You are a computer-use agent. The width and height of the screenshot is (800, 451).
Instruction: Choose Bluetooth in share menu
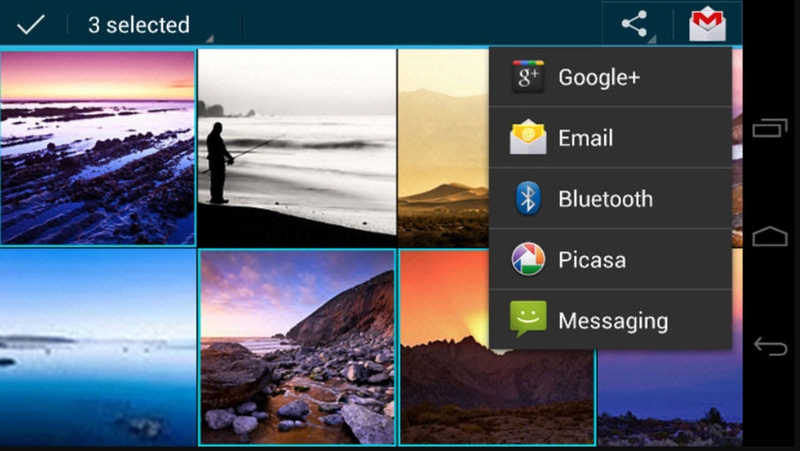coord(610,198)
